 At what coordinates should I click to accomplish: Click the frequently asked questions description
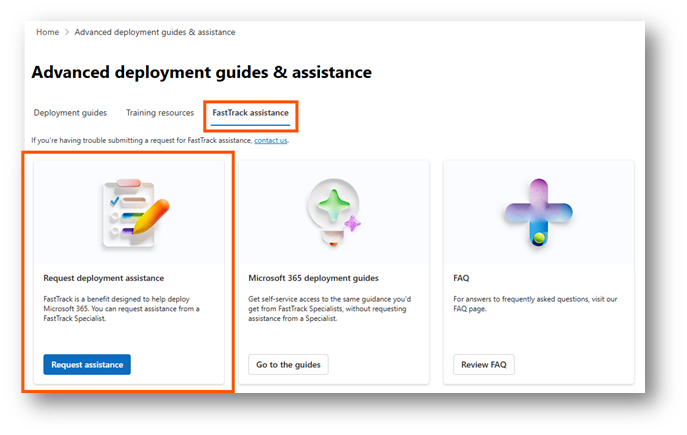(535, 304)
